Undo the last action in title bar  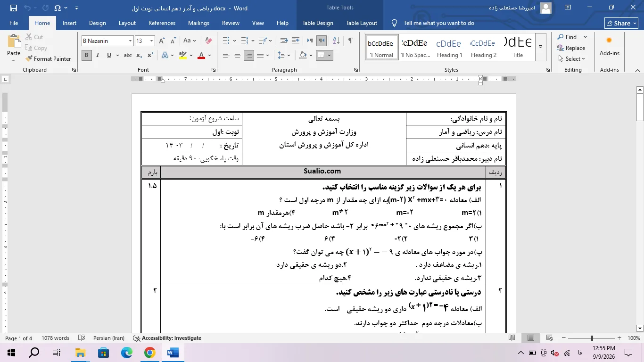(27, 8)
